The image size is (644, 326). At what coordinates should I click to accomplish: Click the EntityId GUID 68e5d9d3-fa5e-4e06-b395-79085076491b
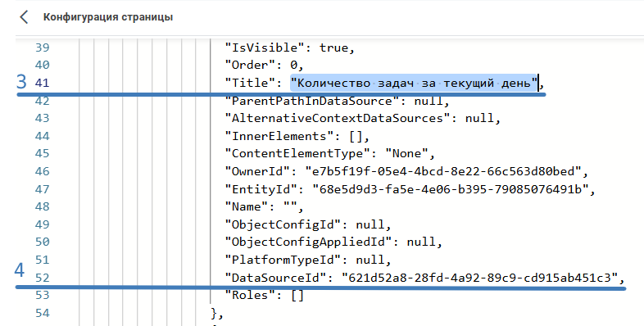[x=451, y=189]
